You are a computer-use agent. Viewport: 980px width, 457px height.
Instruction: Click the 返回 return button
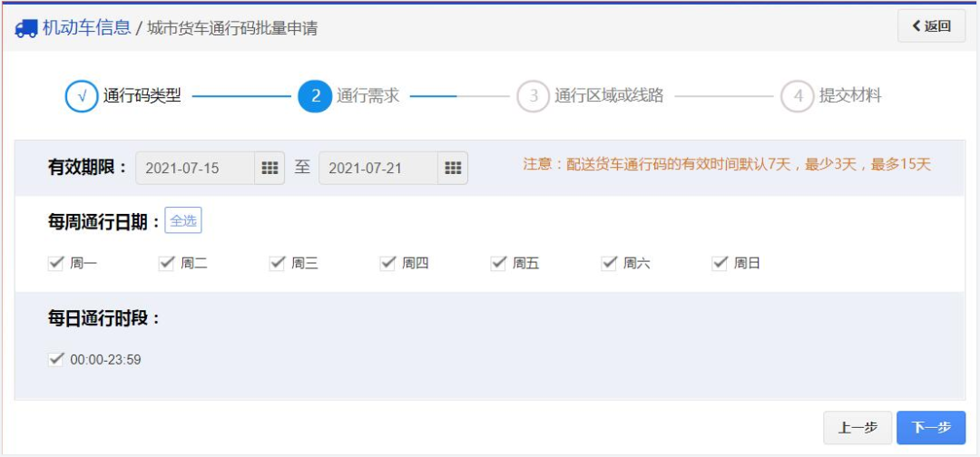(932, 26)
